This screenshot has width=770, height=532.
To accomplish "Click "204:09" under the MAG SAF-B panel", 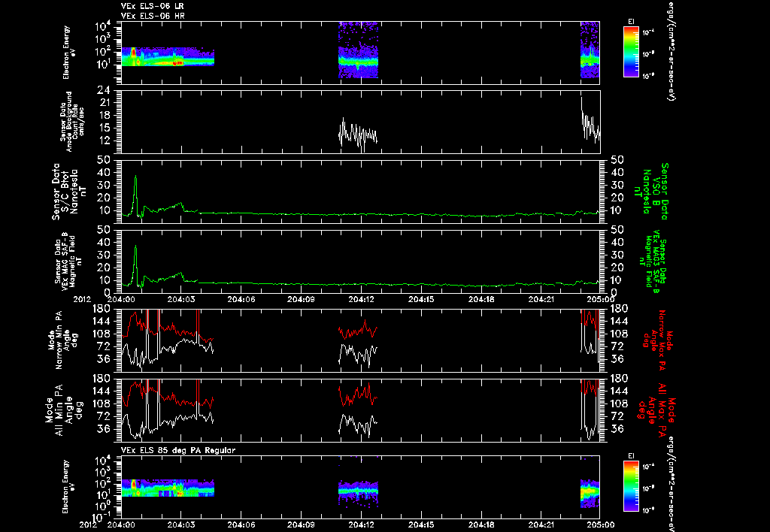I will tap(302, 299).
